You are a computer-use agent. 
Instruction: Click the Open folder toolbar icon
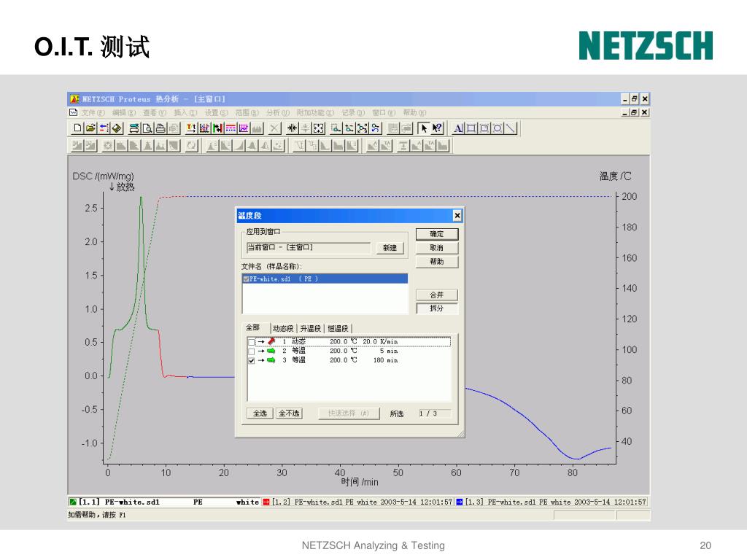90,128
